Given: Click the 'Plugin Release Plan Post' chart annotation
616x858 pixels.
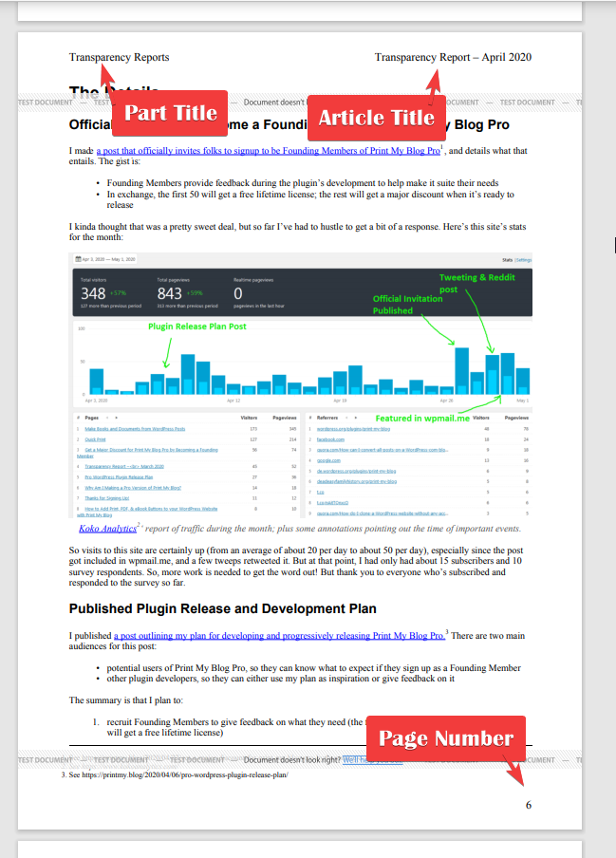Looking at the screenshot, I should [x=196, y=326].
